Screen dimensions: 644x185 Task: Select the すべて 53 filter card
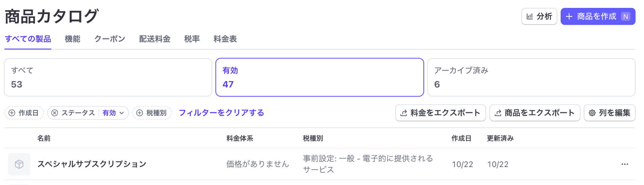coord(108,77)
